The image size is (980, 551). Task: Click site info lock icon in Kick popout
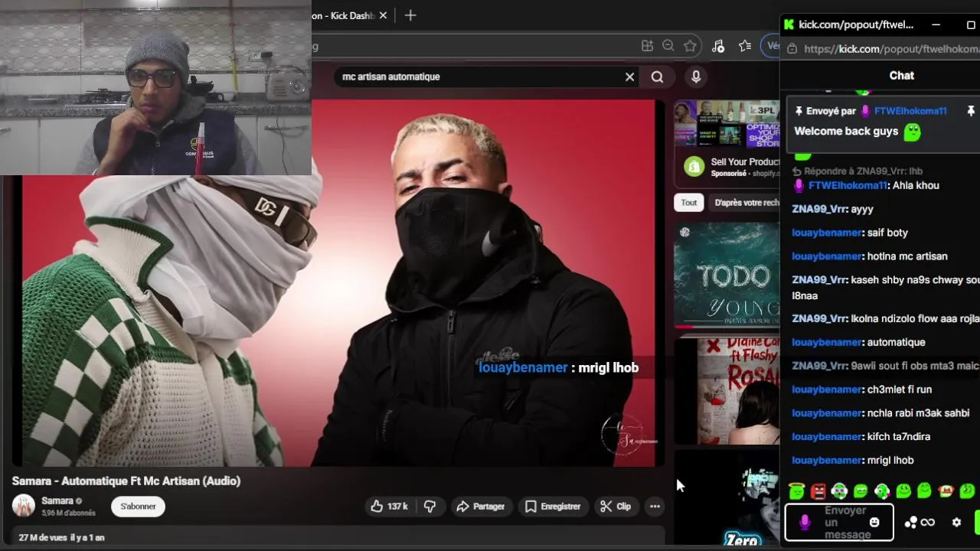(x=792, y=48)
